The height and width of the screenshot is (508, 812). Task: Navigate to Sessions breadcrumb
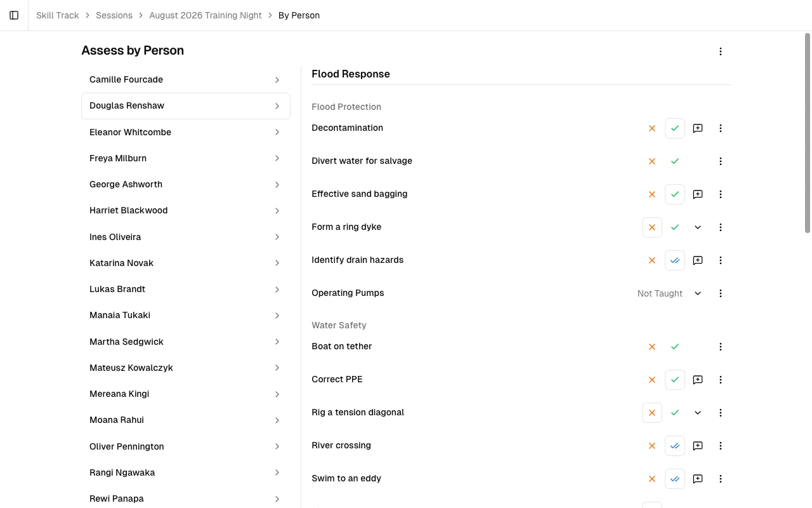pos(114,15)
